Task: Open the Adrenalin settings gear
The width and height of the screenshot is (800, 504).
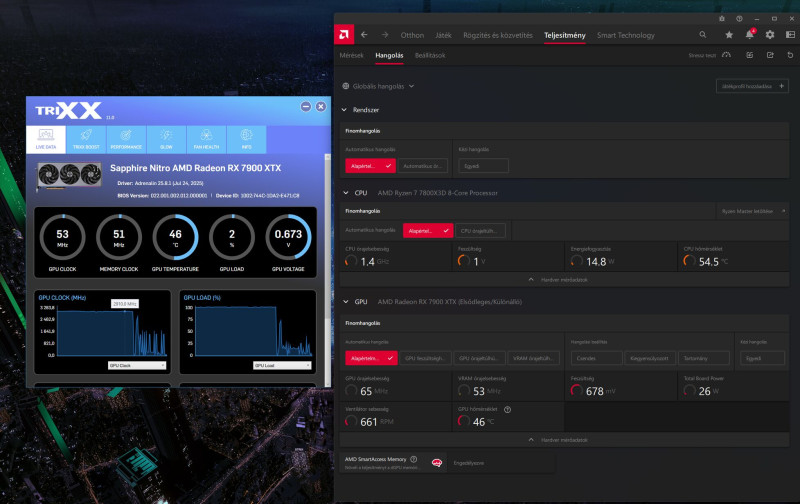Action: [770, 35]
